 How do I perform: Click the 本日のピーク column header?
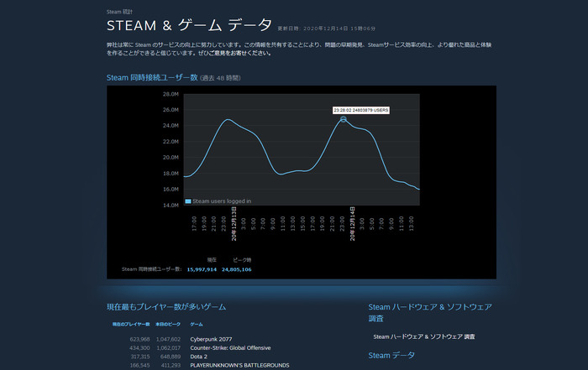pos(168,325)
